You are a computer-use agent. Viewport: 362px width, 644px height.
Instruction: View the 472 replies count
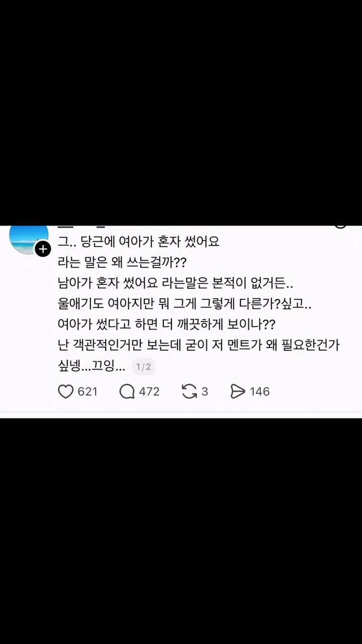tap(149, 392)
